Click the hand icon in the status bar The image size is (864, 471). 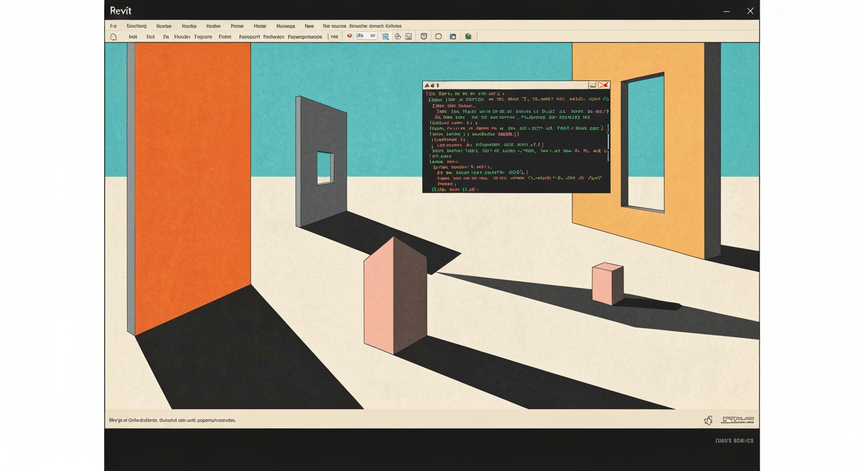[x=708, y=420]
